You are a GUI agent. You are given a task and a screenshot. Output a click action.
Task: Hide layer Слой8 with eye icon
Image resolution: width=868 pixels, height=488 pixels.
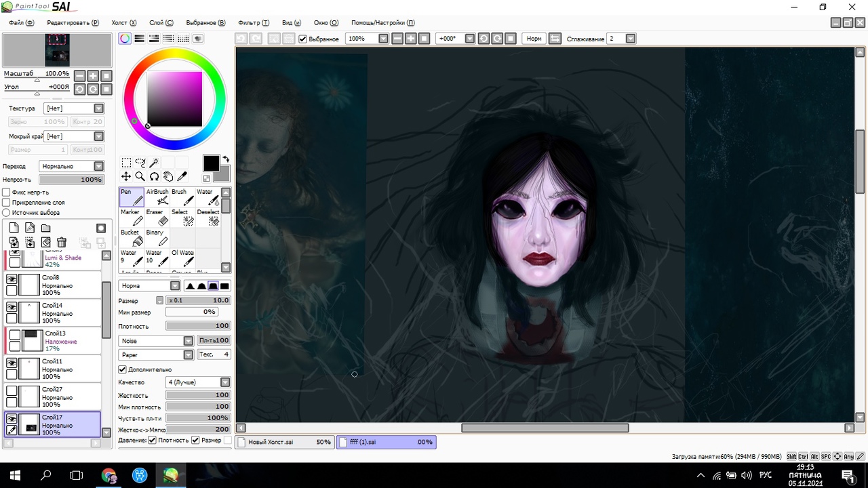point(12,279)
